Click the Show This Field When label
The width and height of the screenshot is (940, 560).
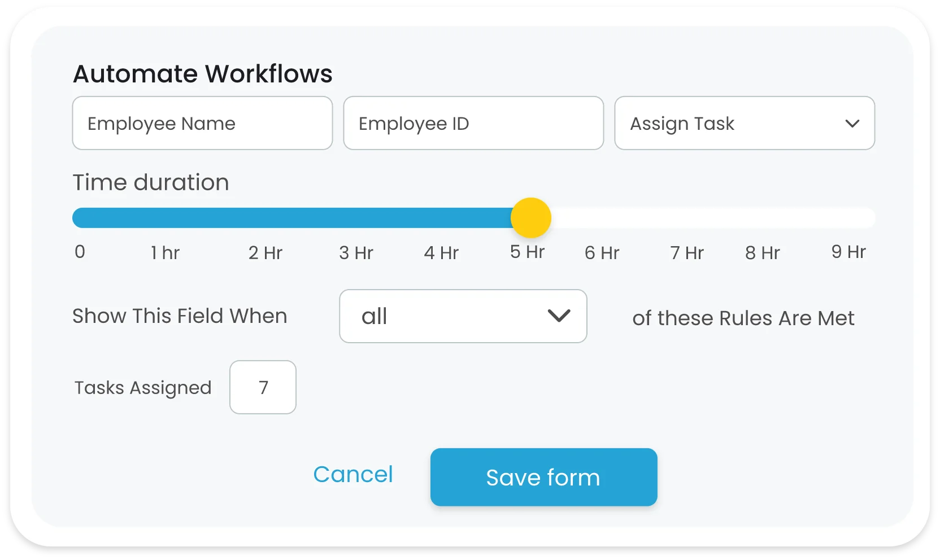(180, 316)
